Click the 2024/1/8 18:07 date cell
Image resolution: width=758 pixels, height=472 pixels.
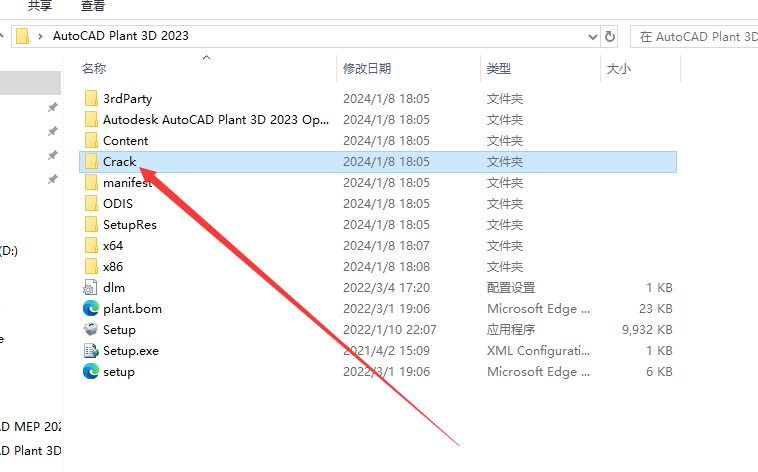[x=387, y=246]
